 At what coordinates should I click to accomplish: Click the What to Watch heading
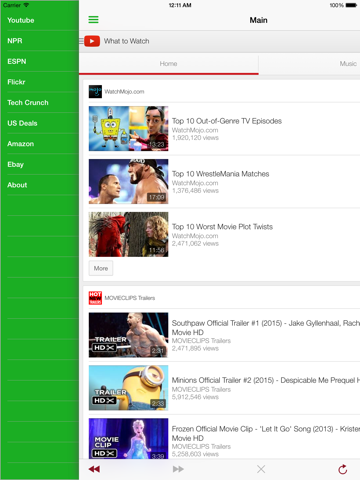(x=127, y=41)
